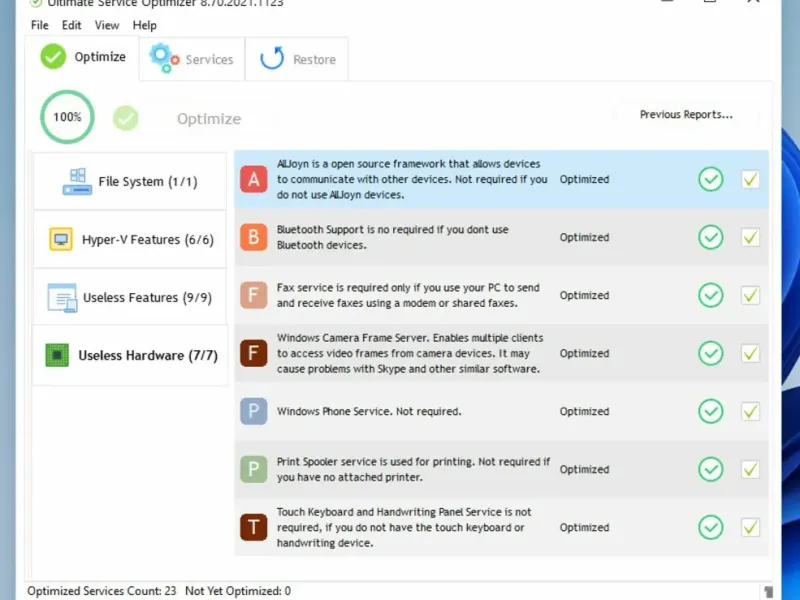Click 'Not Yet Optimized: 0' in status bar
Viewport: 800px width, 600px height.
(238, 591)
